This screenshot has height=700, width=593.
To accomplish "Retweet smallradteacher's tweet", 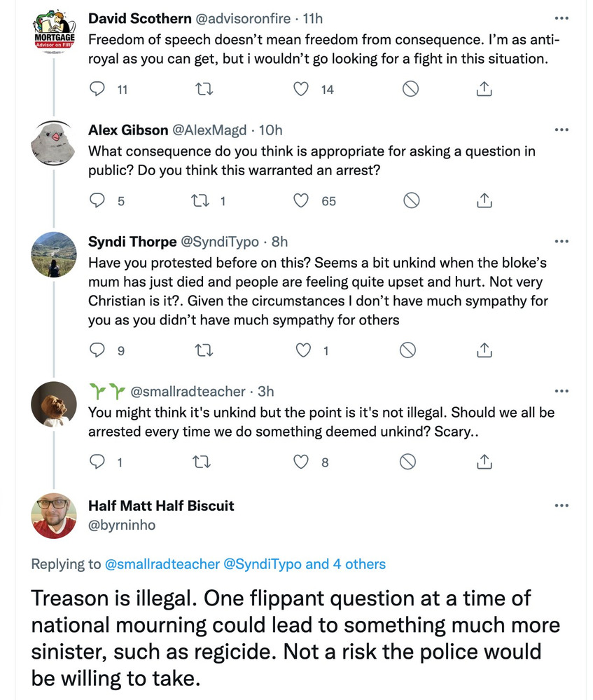I will (x=202, y=462).
